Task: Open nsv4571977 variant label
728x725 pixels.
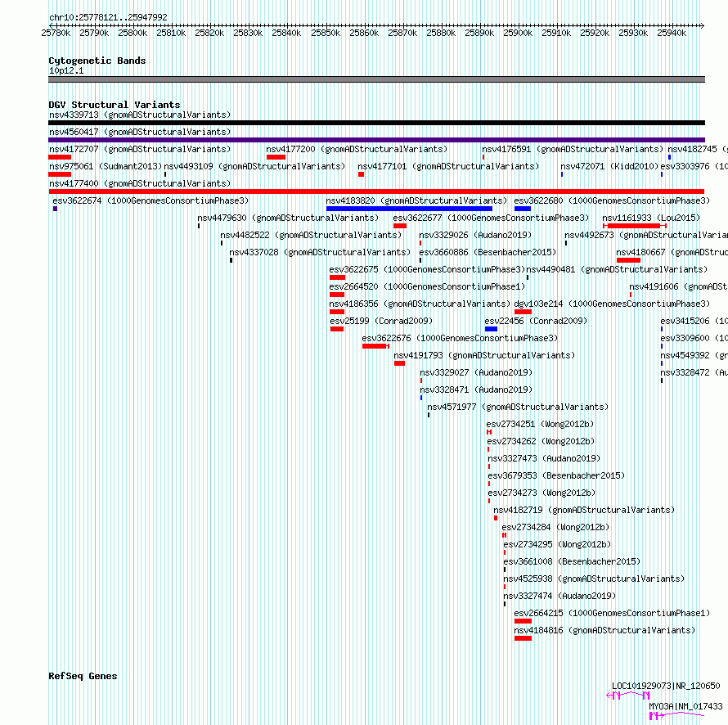Action: [x=518, y=407]
